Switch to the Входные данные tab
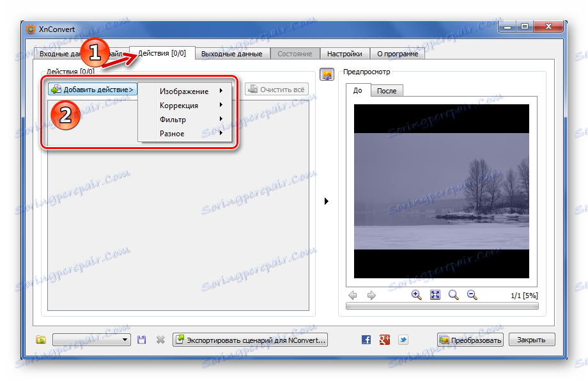The width and height of the screenshot is (588, 380). pyautogui.click(x=81, y=54)
